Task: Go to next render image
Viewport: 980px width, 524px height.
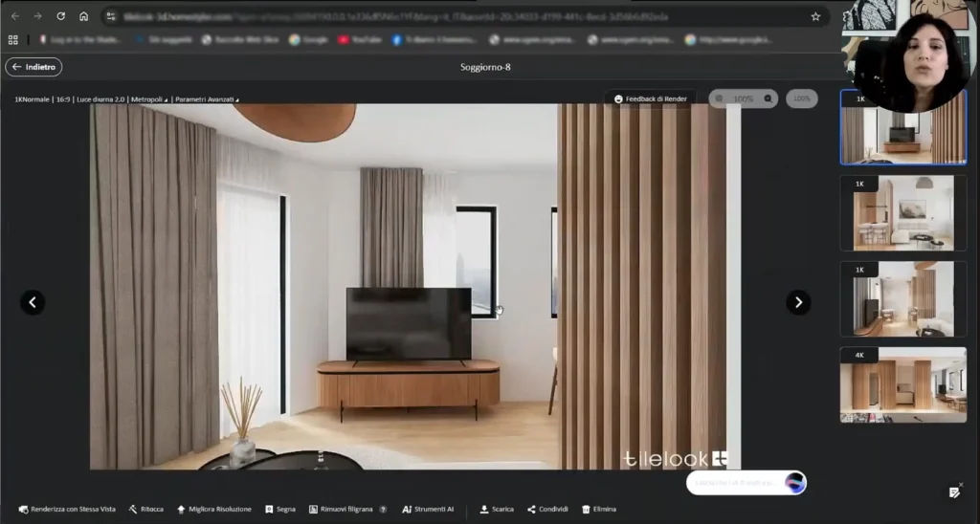Action: [x=798, y=302]
